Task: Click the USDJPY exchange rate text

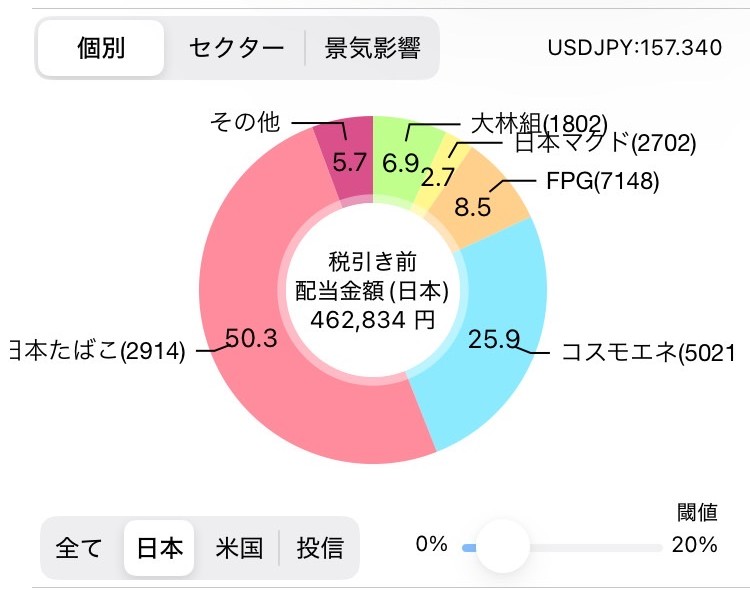Action: point(634,48)
